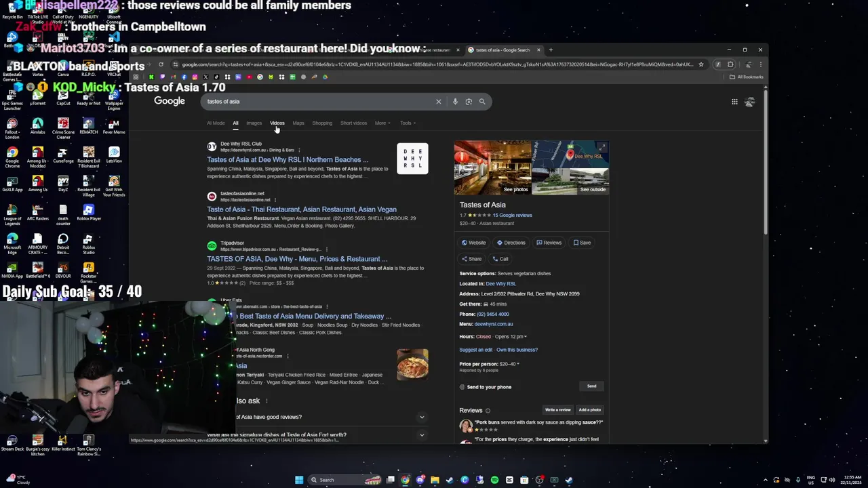The width and height of the screenshot is (868, 488).
Task: Select the Aimlabs desktop icon
Action: click(x=37, y=127)
